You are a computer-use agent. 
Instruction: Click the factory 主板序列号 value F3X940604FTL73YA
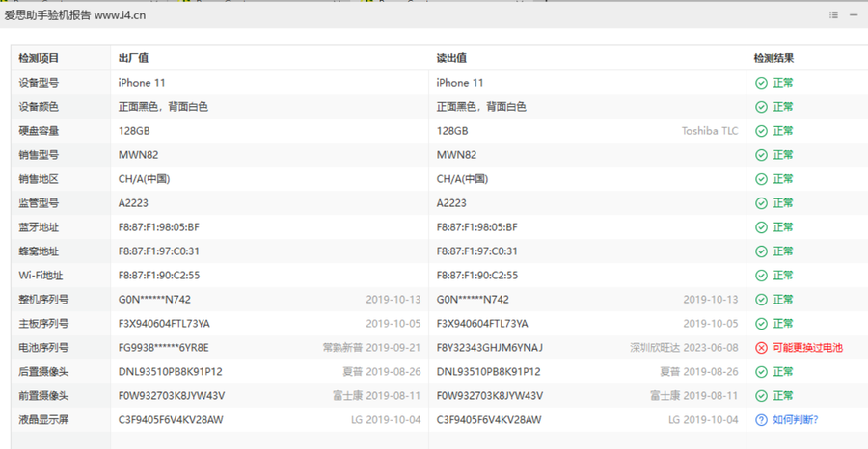[164, 324]
